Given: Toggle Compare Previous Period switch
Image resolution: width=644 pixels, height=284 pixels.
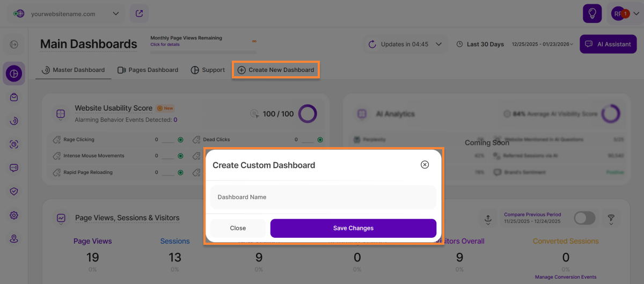Looking at the screenshot, I should (x=584, y=218).
